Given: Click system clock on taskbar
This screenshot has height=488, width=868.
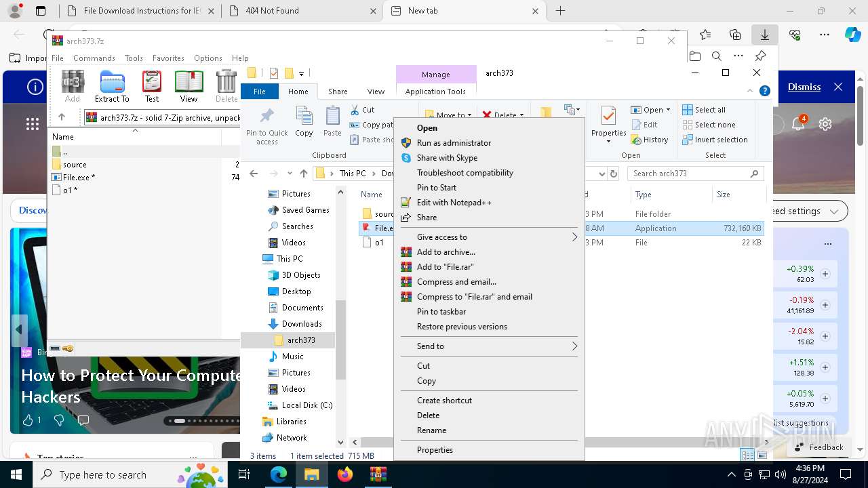Looking at the screenshot, I should click(810, 474).
